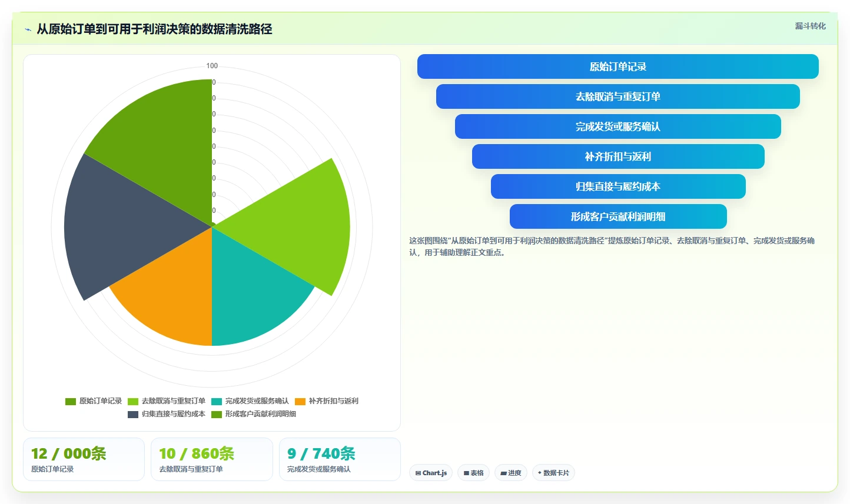
Task: Click the 漏斗转化 label in header
Action: (810, 26)
